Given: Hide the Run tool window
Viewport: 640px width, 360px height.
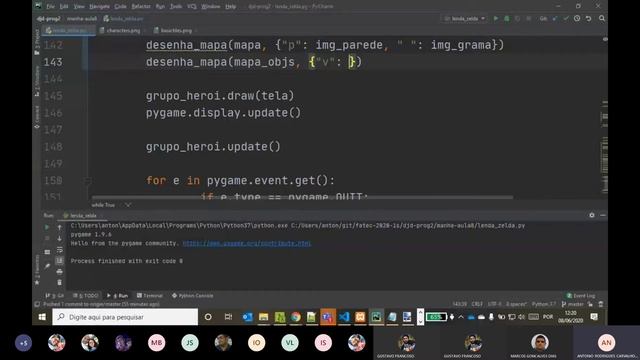Looking at the screenshot, I should (603, 215).
